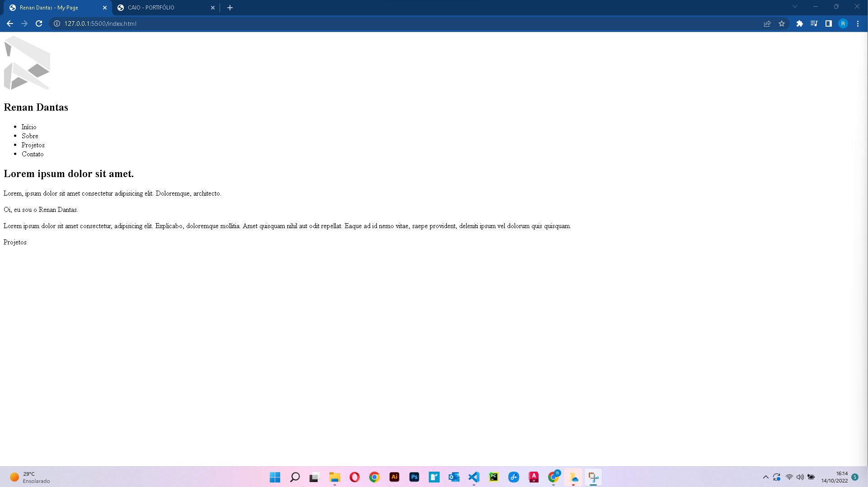Toggle the browser side panel
This screenshot has height=487, width=868.
point(828,23)
